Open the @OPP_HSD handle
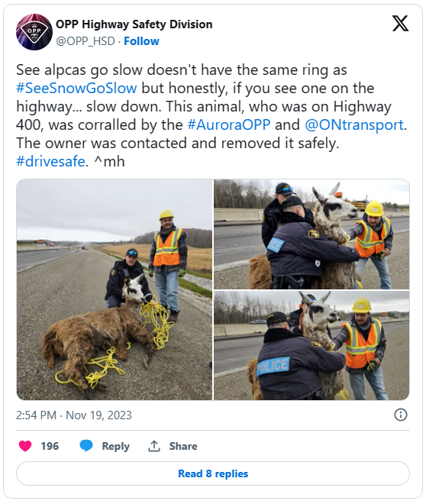Image resolution: width=426 pixels, height=504 pixels. (86, 41)
